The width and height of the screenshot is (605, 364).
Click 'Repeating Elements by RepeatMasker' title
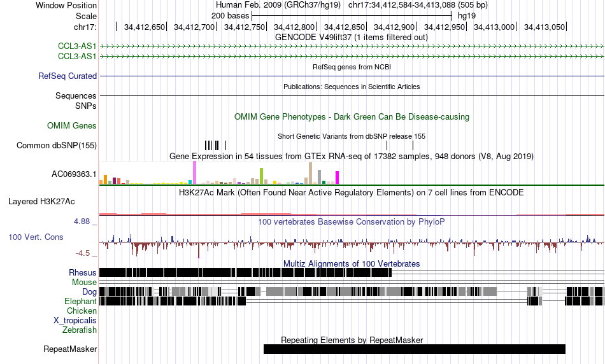pyautogui.click(x=352, y=340)
